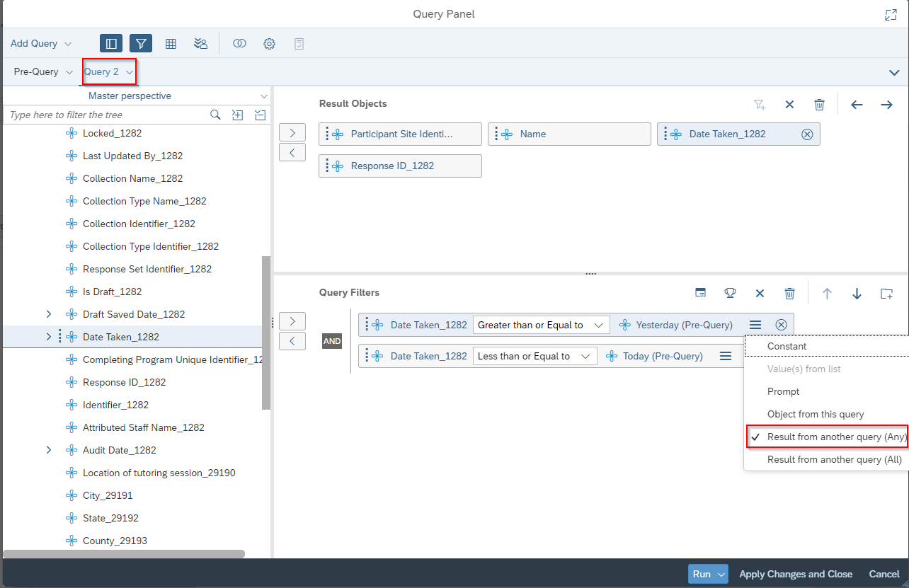Toggle the data preview grid icon

point(171,43)
